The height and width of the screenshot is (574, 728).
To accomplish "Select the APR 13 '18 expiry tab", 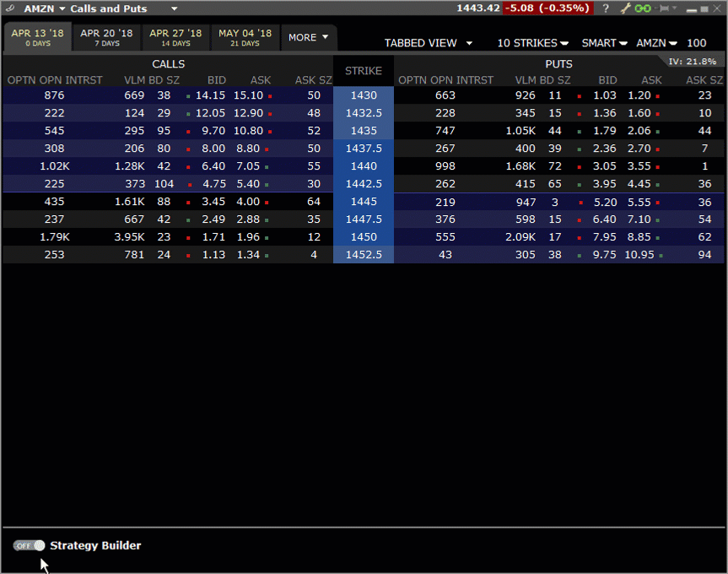I will (38, 37).
